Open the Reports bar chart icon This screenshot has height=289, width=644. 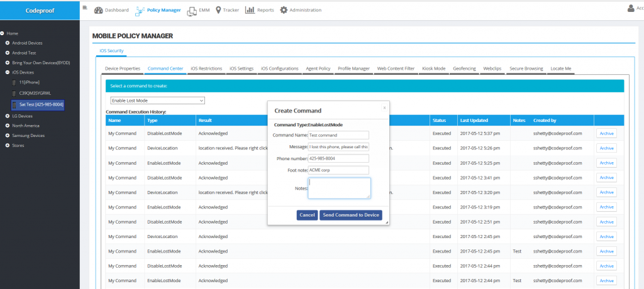tap(250, 10)
